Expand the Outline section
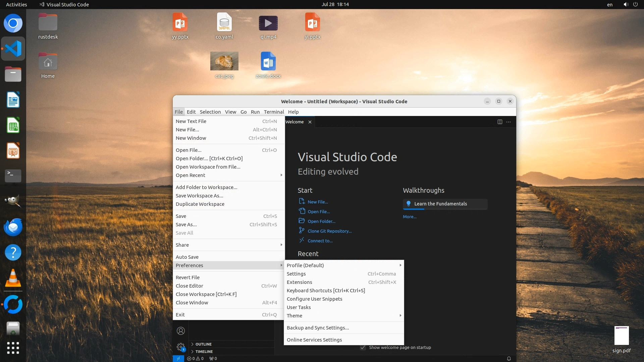 pyautogui.click(x=203, y=344)
